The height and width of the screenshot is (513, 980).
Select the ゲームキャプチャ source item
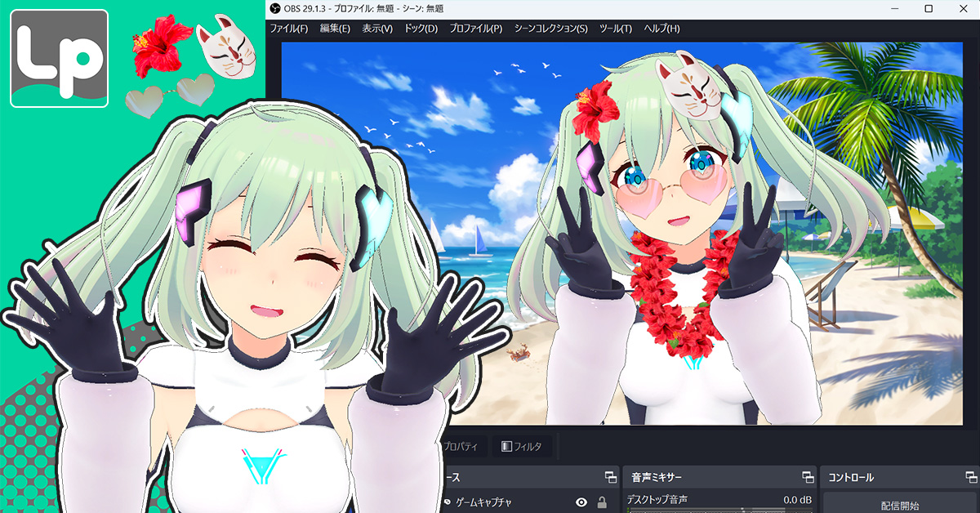tap(490, 502)
